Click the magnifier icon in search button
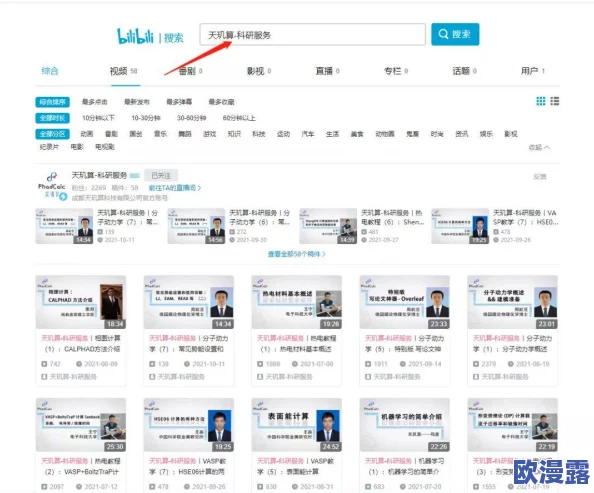This screenshot has height=493, width=594. coord(443,34)
